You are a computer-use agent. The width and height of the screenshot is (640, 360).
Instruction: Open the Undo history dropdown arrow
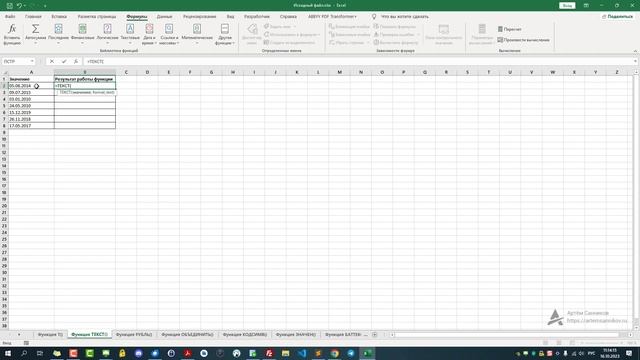24,6
